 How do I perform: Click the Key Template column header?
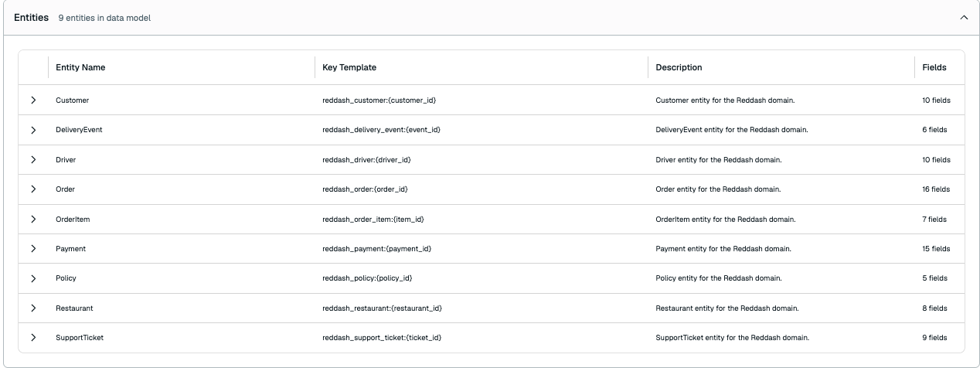(x=349, y=67)
